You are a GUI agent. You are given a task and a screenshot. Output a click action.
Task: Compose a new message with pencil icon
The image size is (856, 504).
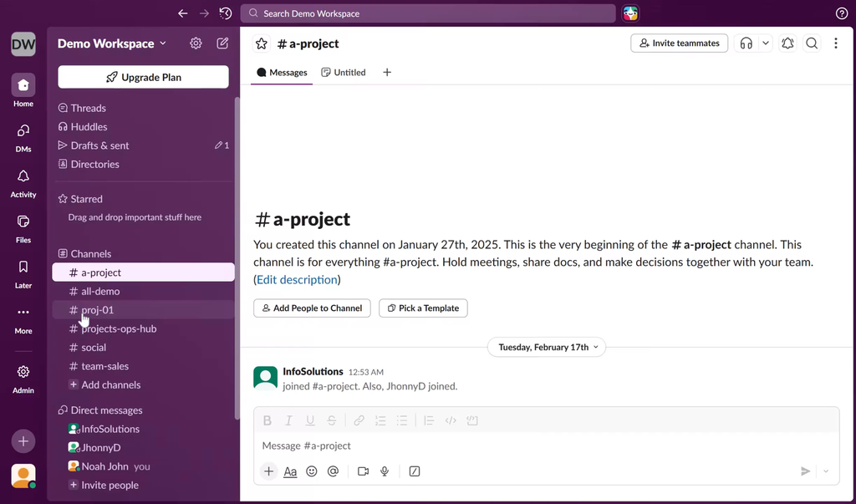(x=222, y=43)
